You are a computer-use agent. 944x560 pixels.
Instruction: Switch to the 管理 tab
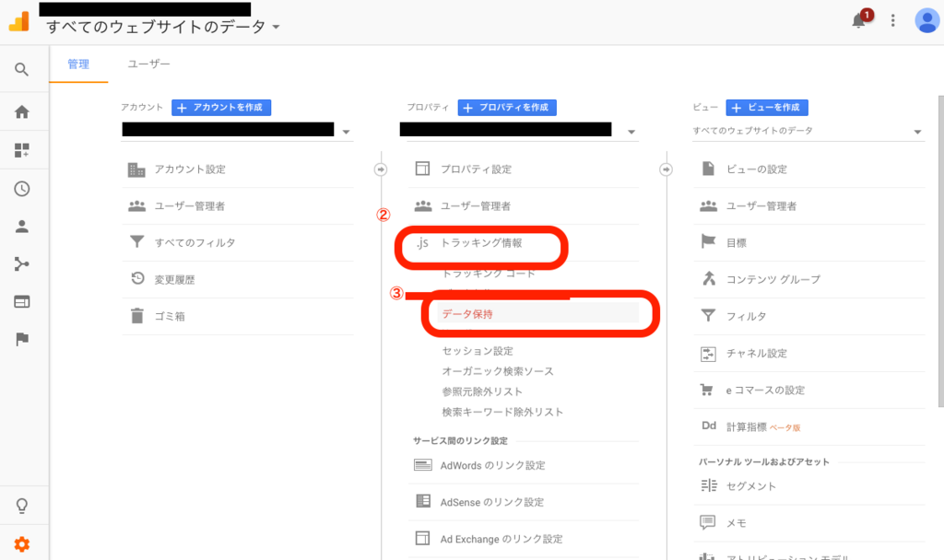(78, 64)
